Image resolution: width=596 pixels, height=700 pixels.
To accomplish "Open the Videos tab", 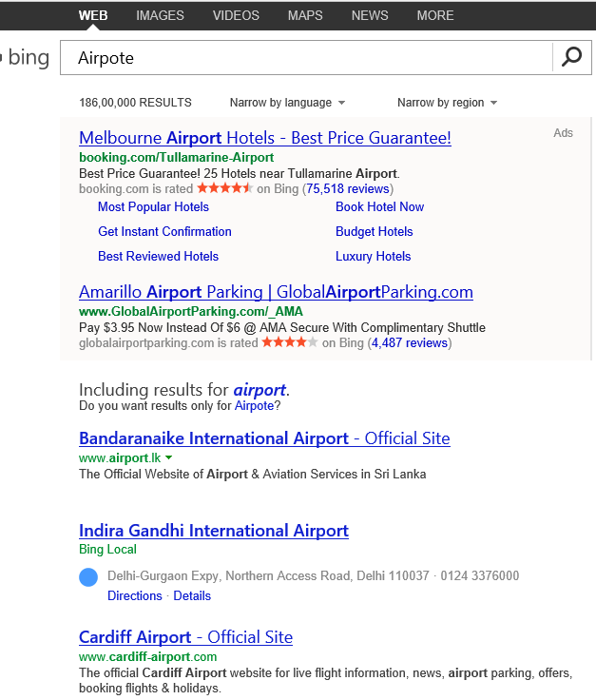I will click(x=236, y=15).
